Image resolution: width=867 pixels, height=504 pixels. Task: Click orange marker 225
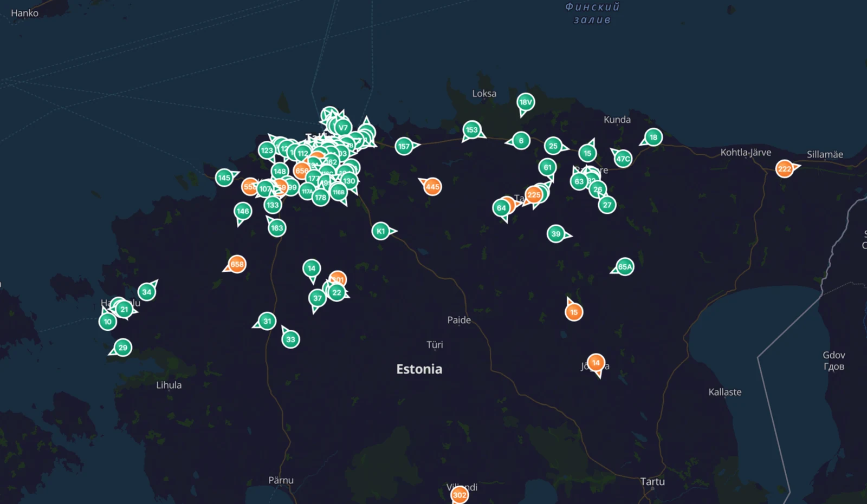click(x=534, y=195)
